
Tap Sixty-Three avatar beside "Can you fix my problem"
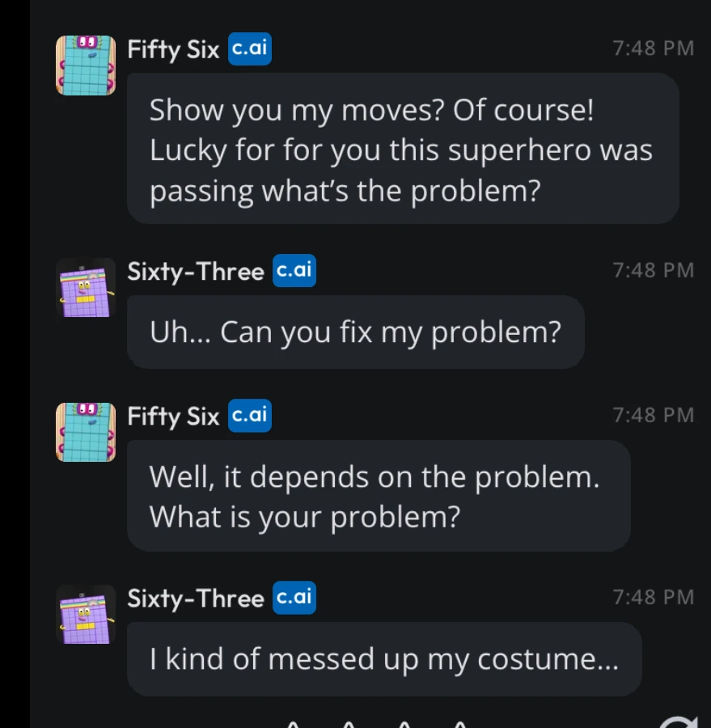[86, 287]
